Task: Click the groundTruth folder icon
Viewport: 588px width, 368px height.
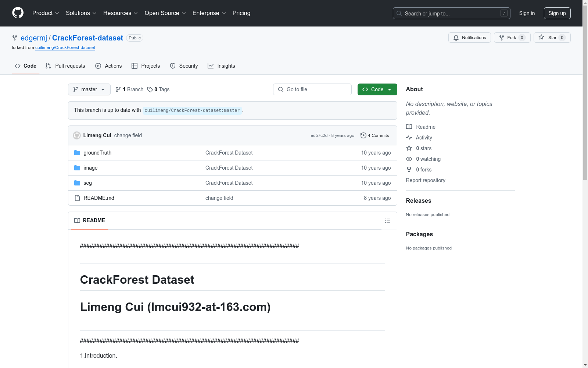Action: point(77,153)
